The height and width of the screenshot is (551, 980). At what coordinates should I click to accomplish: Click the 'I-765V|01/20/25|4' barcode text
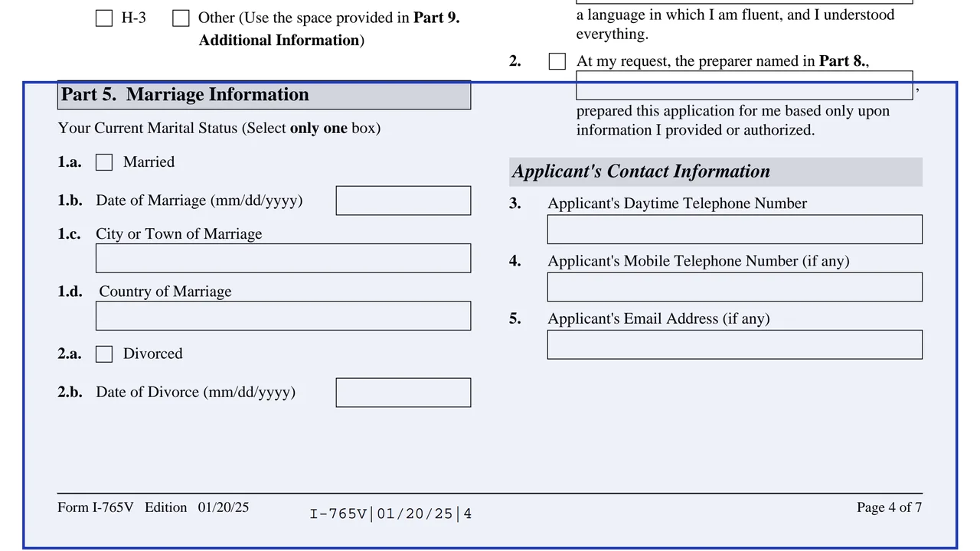click(390, 514)
